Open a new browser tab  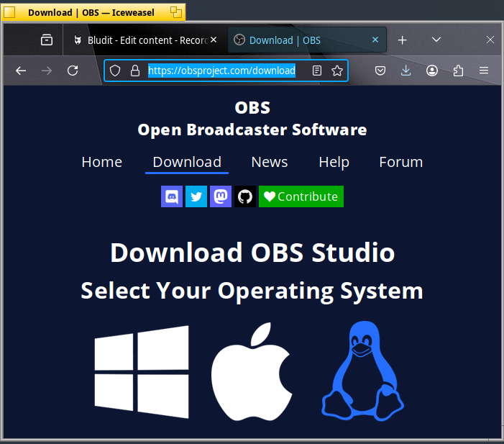click(x=403, y=40)
